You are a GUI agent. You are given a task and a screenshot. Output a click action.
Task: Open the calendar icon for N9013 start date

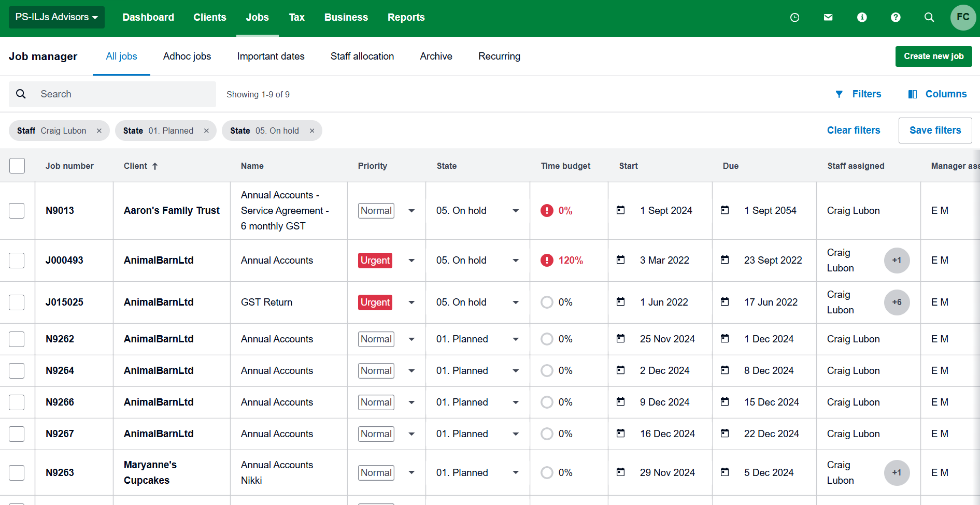click(x=621, y=210)
